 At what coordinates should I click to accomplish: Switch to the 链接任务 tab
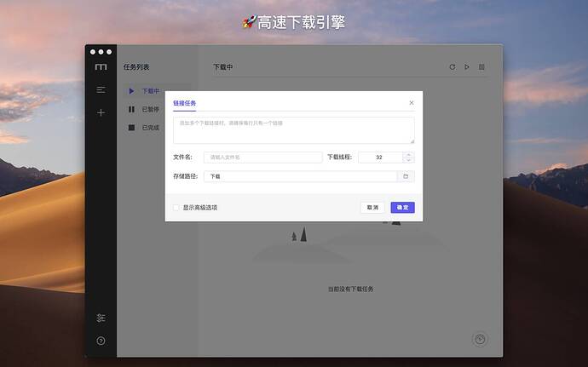coord(185,103)
